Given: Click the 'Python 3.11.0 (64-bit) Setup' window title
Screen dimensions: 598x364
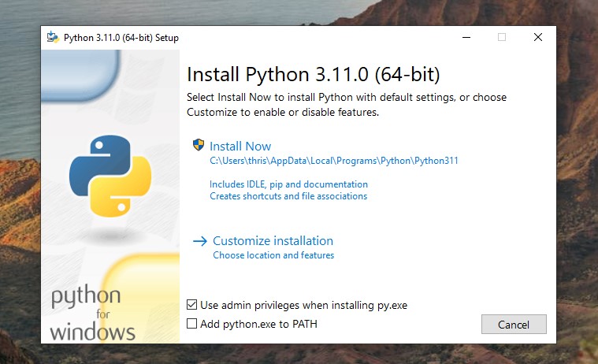Looking at the screenshot, I should pos(121,38).
